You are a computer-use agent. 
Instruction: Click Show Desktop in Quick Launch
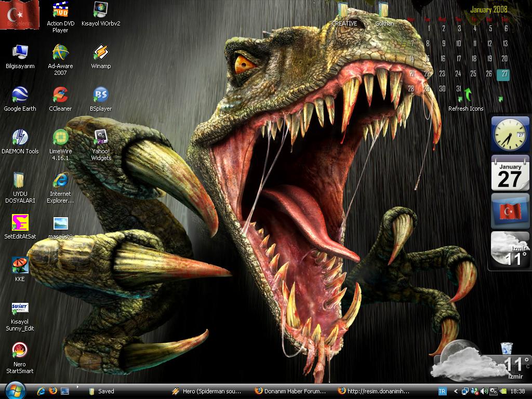coord(65,391)
